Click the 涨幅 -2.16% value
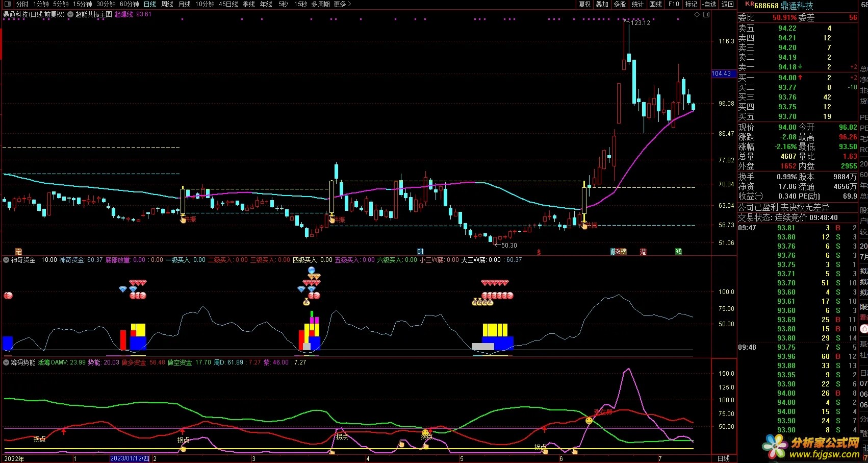Image resolution: width=868 pixels, height=463 pixels. coord(786,147)
